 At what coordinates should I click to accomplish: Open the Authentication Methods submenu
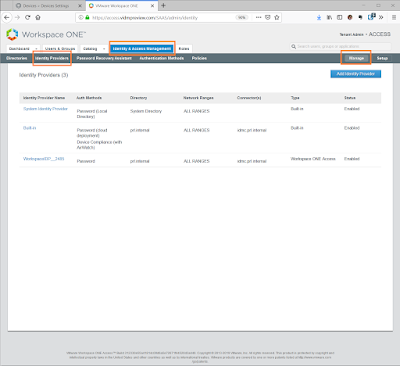pyautogui.click(x=162, y=58)
